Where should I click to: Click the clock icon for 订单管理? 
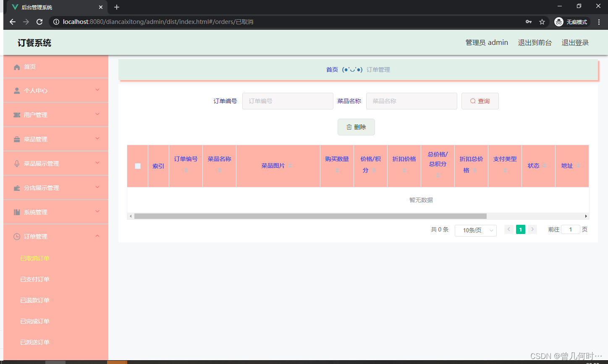17,237
